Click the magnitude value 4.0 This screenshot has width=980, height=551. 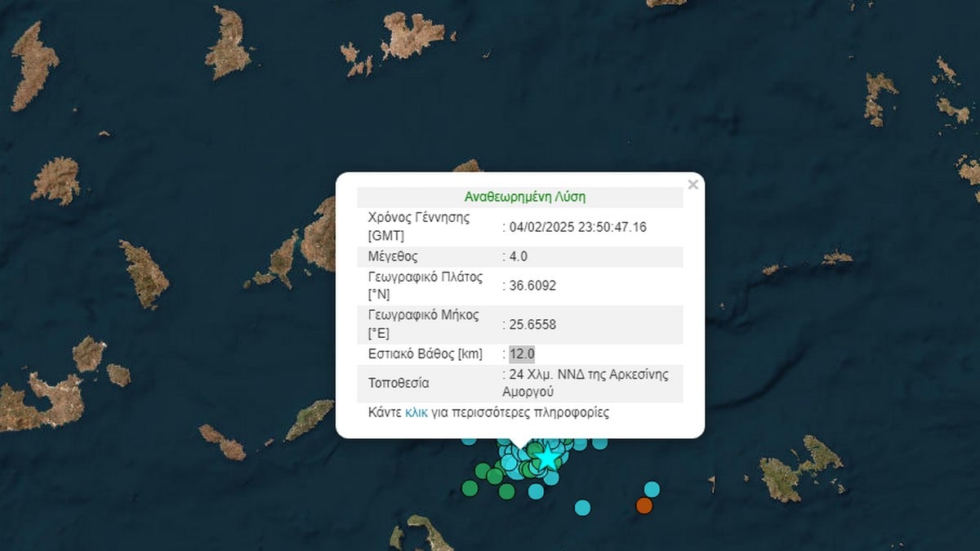pyautogui.click(x=519, y=256)
